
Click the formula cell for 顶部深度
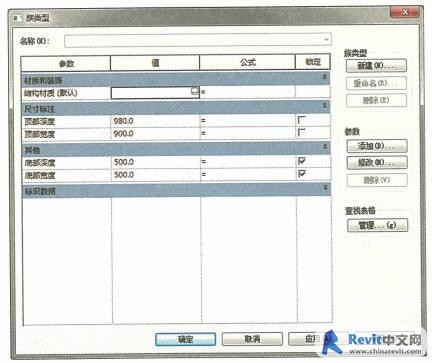248,121
